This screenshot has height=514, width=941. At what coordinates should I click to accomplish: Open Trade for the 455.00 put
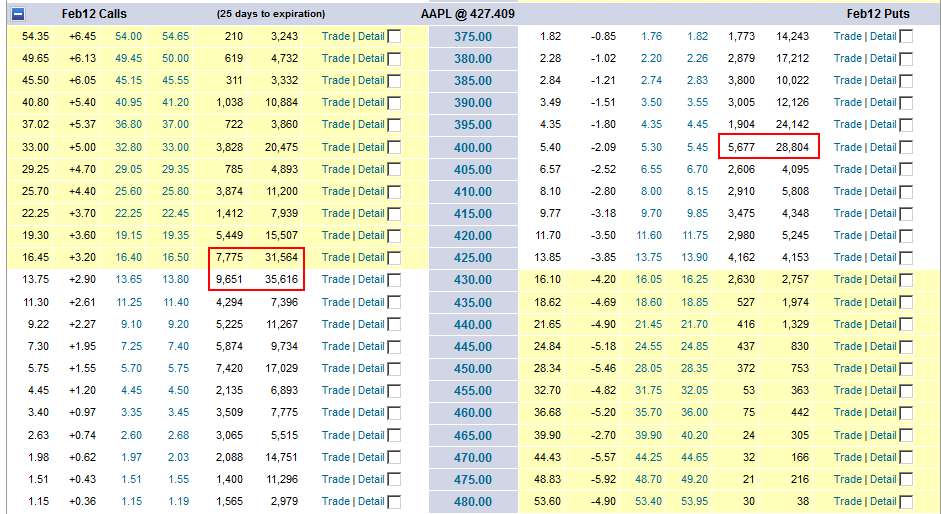[847, 390]
